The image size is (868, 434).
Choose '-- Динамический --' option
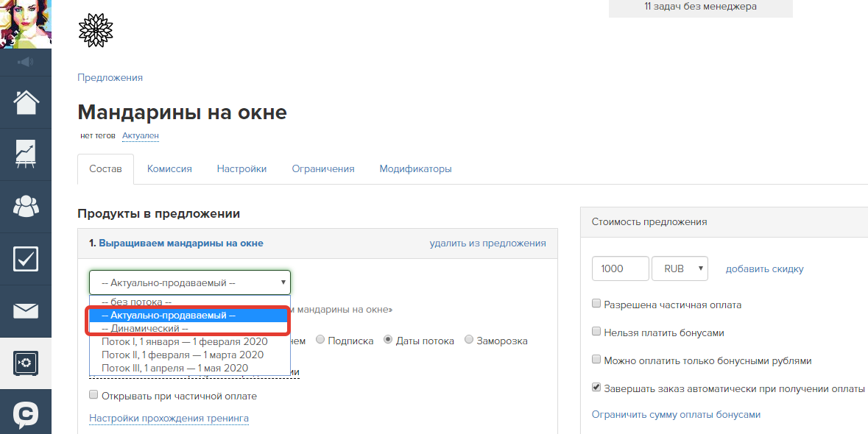(x=190, y=328)
